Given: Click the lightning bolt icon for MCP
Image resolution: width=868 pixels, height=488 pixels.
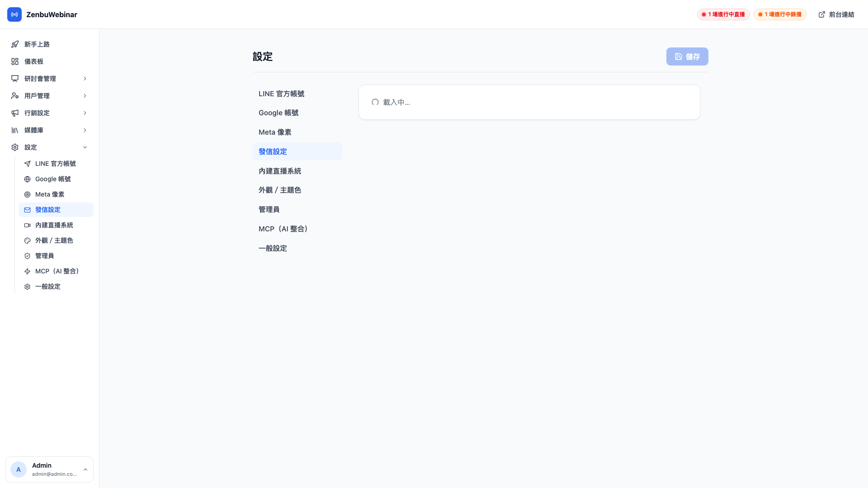Looking at the screenshot, I should [28, 271].
